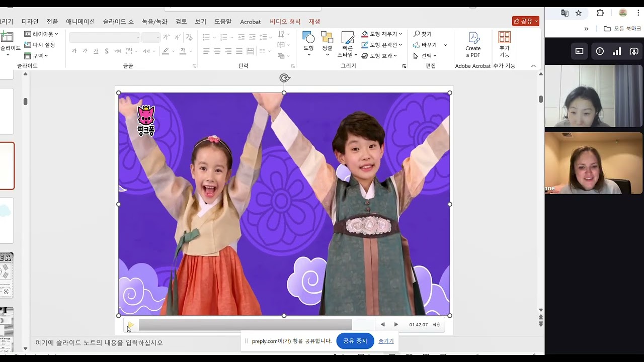Step video back one frame
Screen dimensions: 644x362
point(383,325)
